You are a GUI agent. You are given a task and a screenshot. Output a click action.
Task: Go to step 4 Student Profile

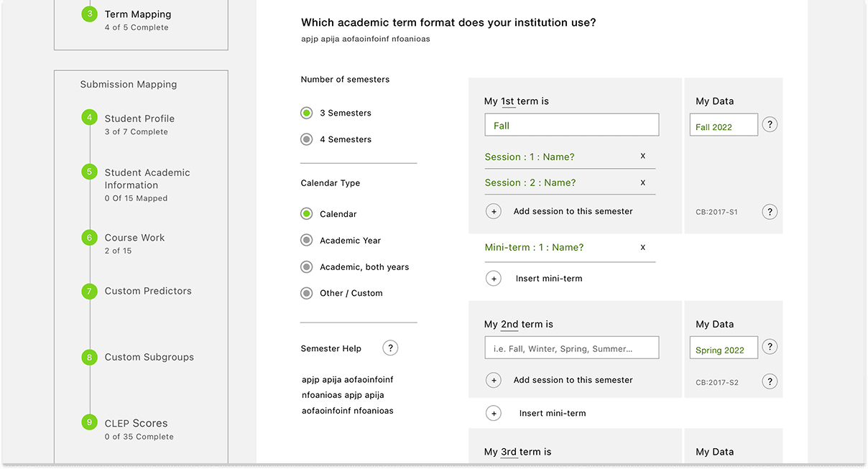(139, 119)
